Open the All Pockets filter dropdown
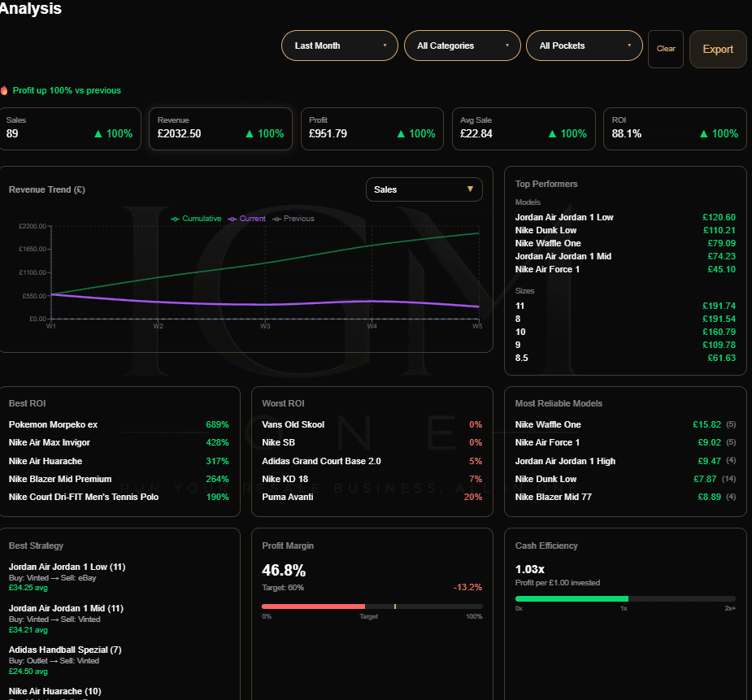 (585, 46)
